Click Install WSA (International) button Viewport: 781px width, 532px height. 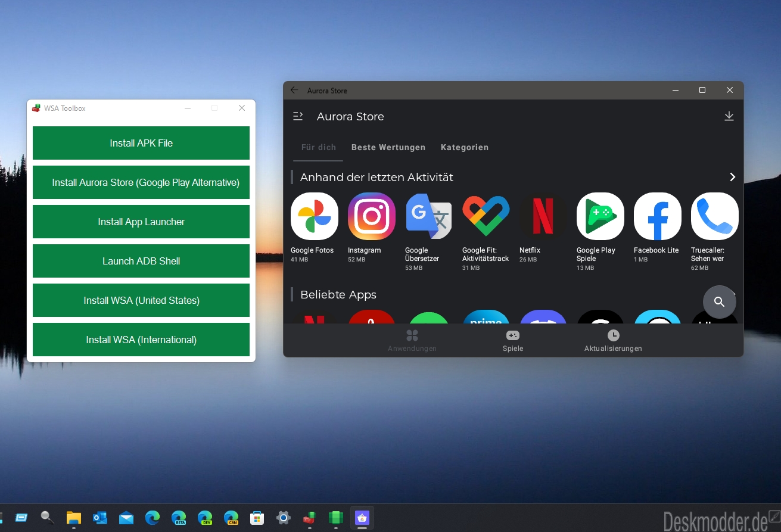(x=141, y=340)
